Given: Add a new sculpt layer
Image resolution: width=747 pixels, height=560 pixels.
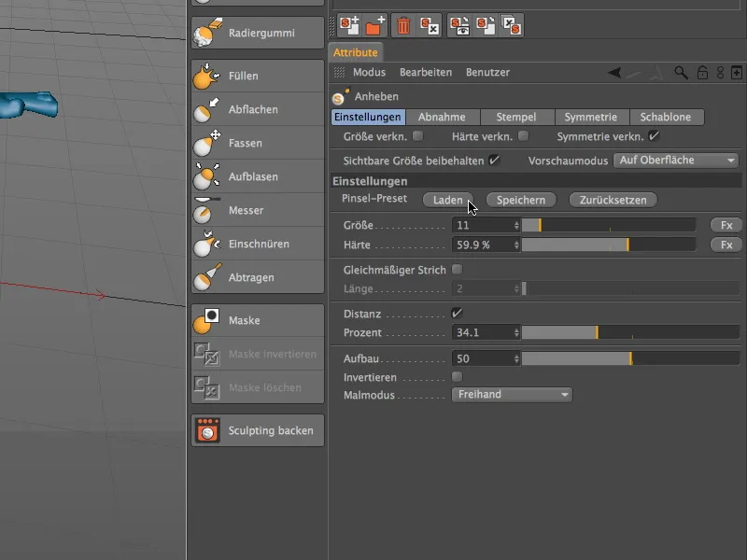Looking at the screenshot, I should point(349,25).
